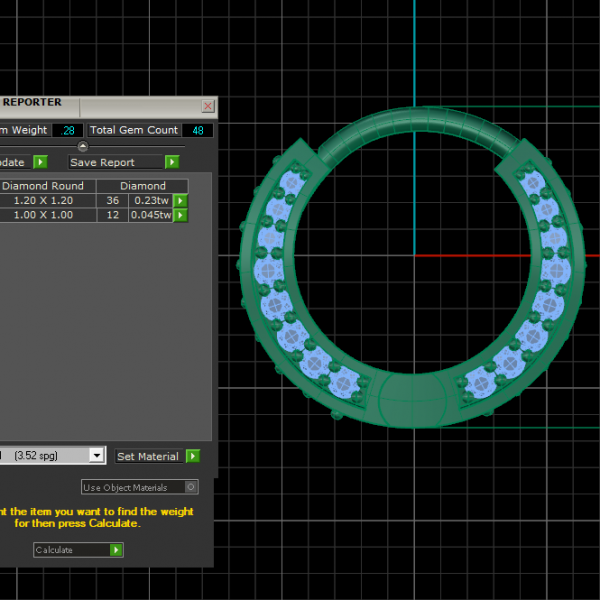Click the green arrow next to Update
600x600 pixels.
coord(40,162)
